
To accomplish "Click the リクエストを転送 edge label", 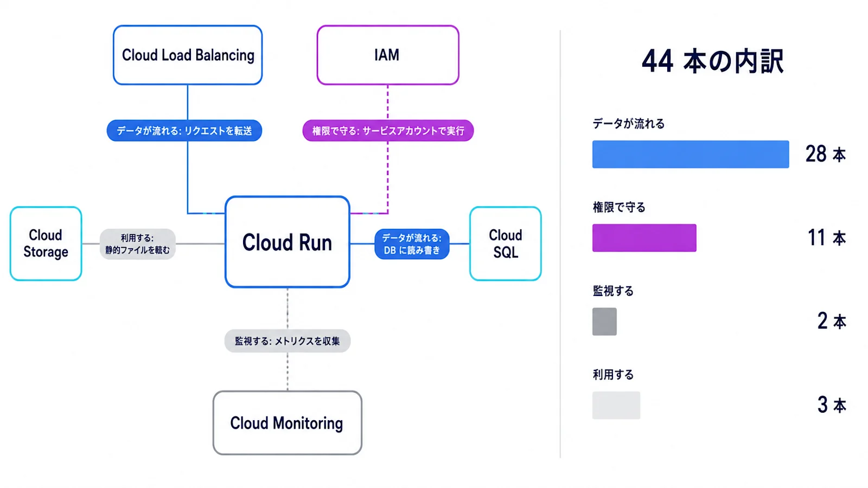I will (x=184, y=131).
